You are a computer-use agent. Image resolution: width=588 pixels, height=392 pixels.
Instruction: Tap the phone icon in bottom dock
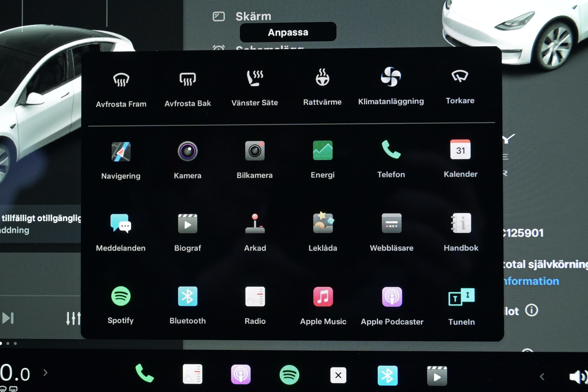tap(144, 373)
